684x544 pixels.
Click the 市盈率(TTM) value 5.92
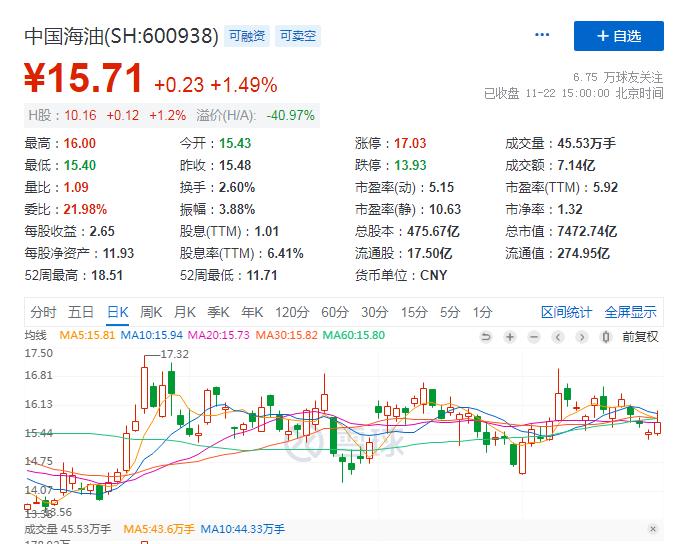(x=605, y=187)
